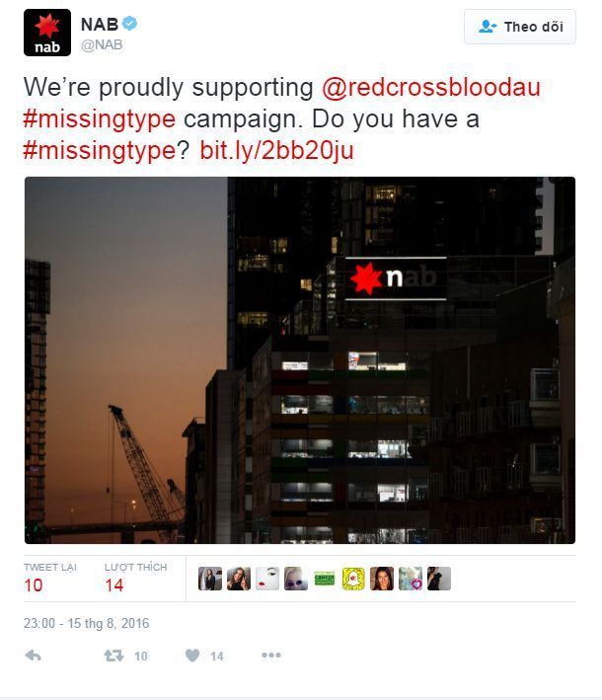Image resolution: width=602 pixels, height=700 pixels.
Task: Open the bit.ly/2bb20ju link
Action: (276, 150)
